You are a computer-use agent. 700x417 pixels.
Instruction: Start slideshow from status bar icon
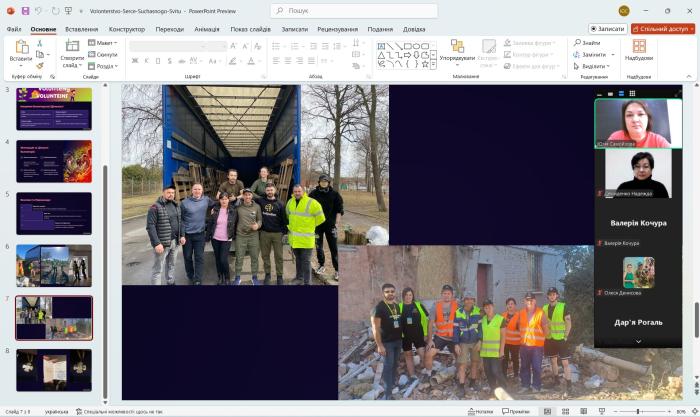[600, 411]
